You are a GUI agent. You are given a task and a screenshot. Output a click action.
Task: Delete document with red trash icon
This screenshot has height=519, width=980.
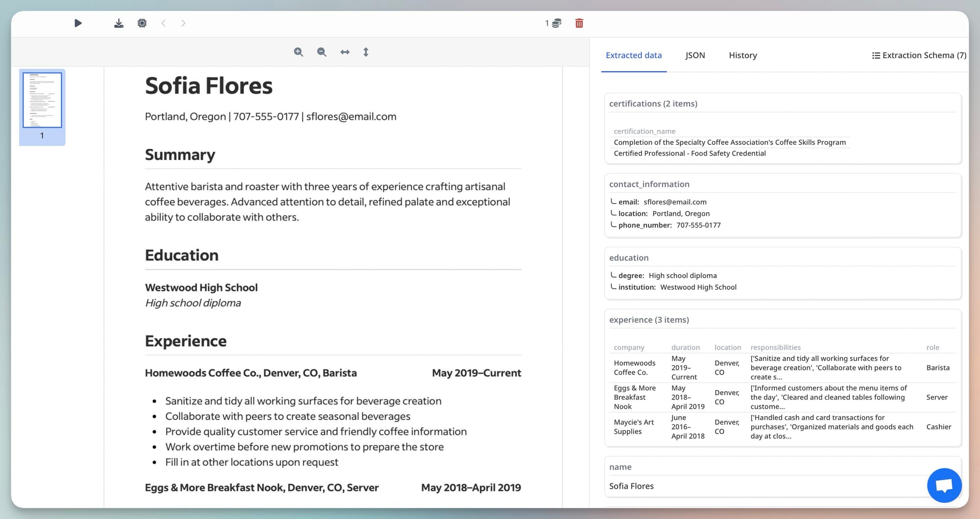(579, 23)
